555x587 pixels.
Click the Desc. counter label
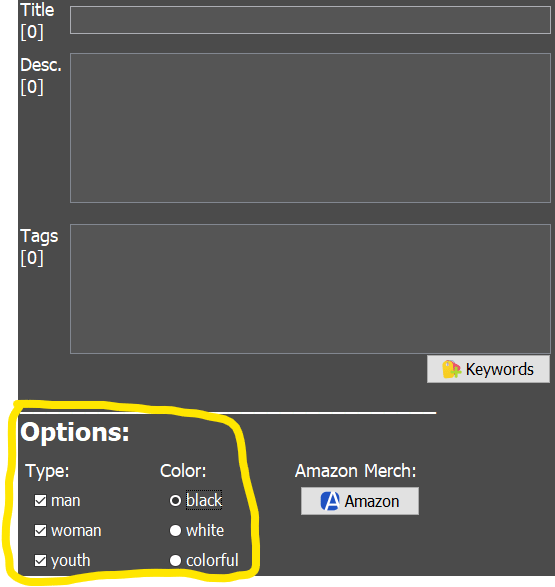coord(32,87)
